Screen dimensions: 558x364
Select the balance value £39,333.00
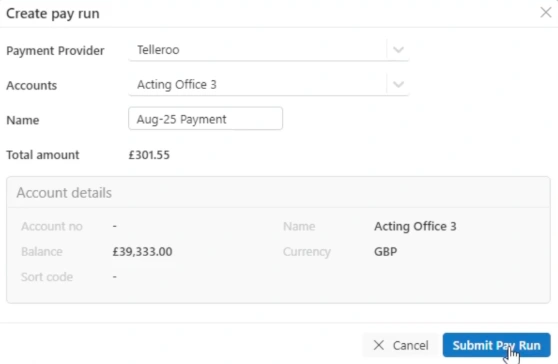(142, 252)
